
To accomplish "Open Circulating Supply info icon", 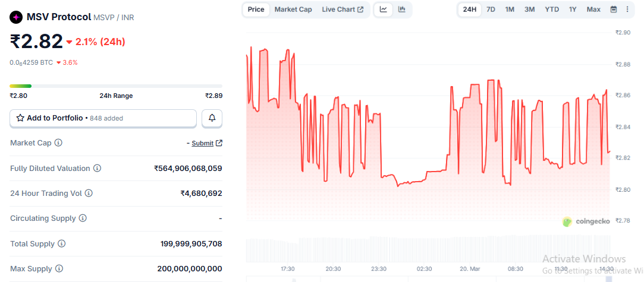I will (83, 218).
